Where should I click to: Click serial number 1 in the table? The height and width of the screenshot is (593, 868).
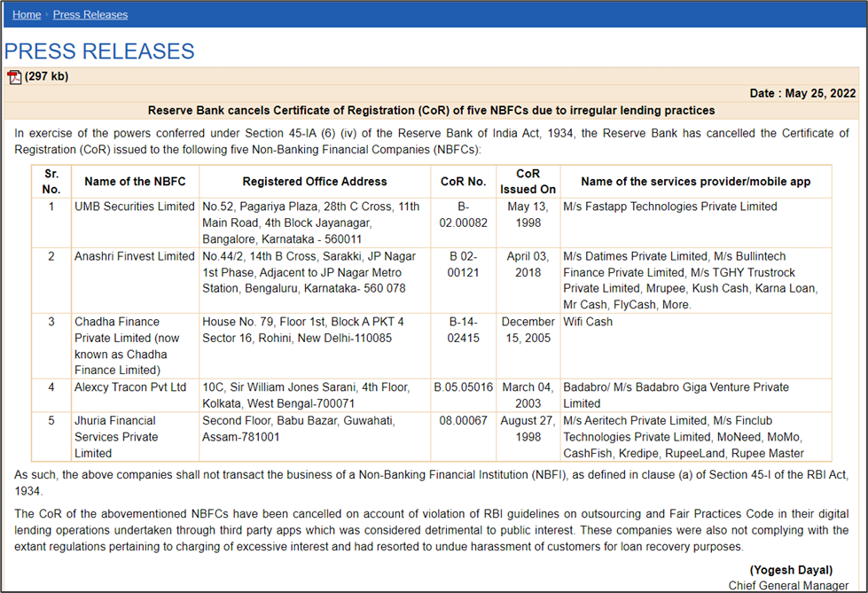click(51, 207)
